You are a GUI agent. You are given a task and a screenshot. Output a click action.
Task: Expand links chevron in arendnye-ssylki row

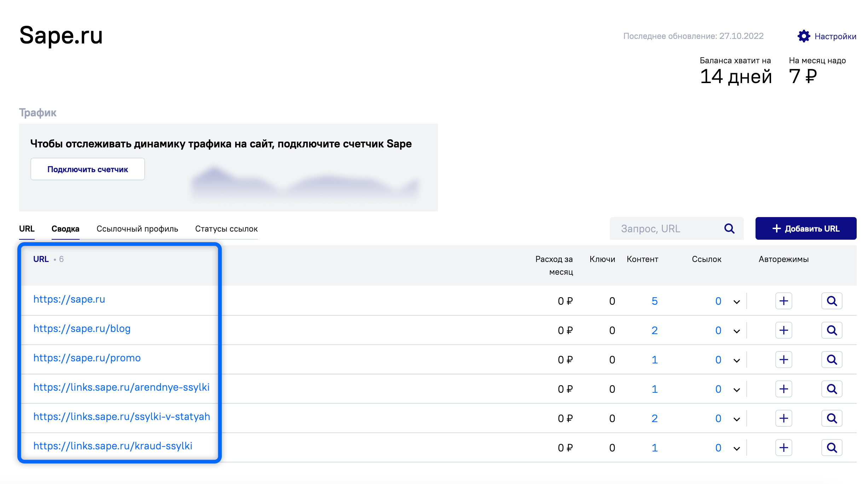pos(737,390)
